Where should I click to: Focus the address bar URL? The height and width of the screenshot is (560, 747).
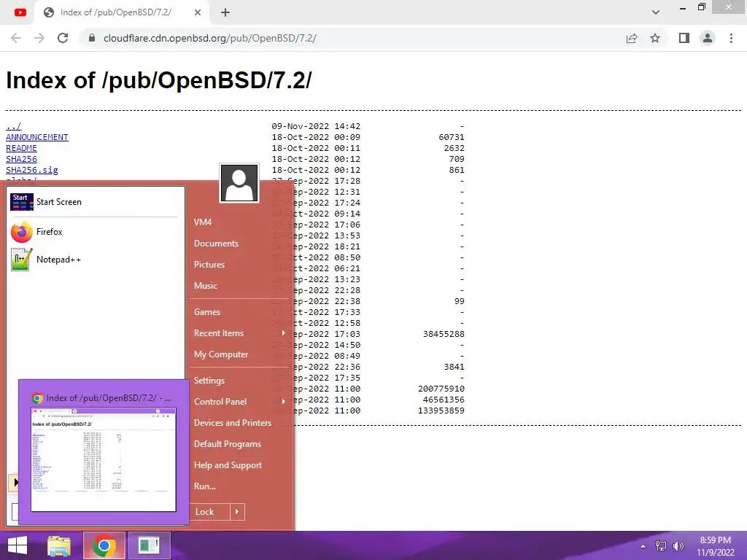coord(209,38)
